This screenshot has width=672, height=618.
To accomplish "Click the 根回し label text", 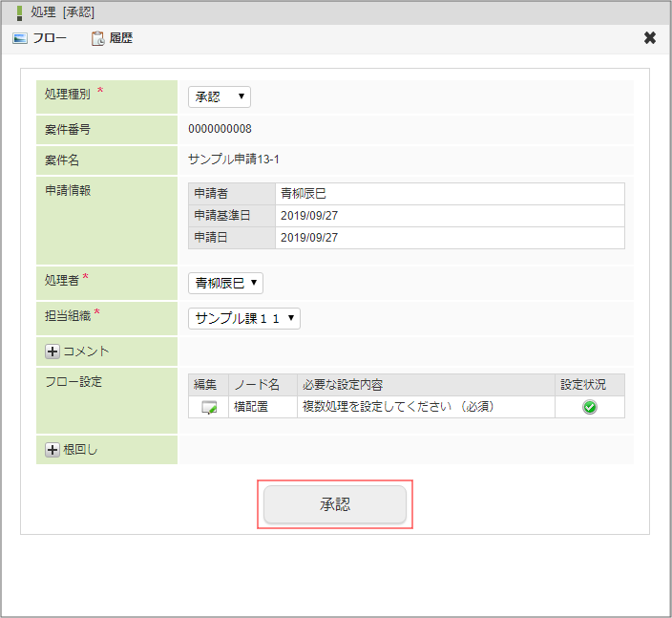I will point(80,450).
